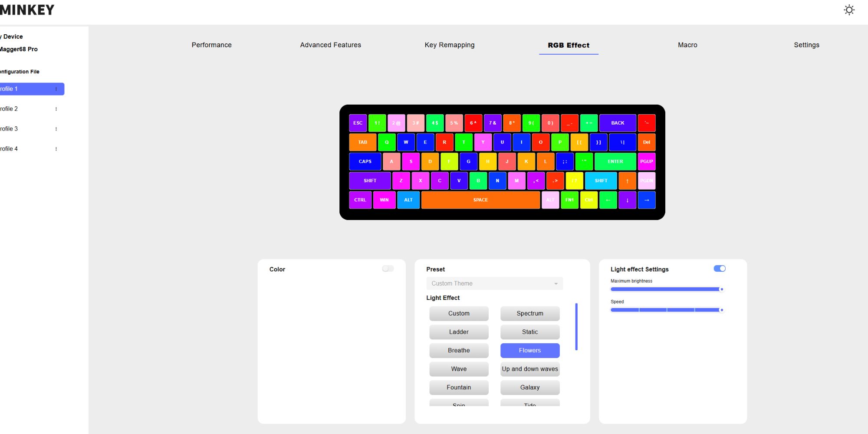The width and height of the screenshot is (868, 434).
Task: Select the up arrow key on keyboard
Action: (627, 181)
